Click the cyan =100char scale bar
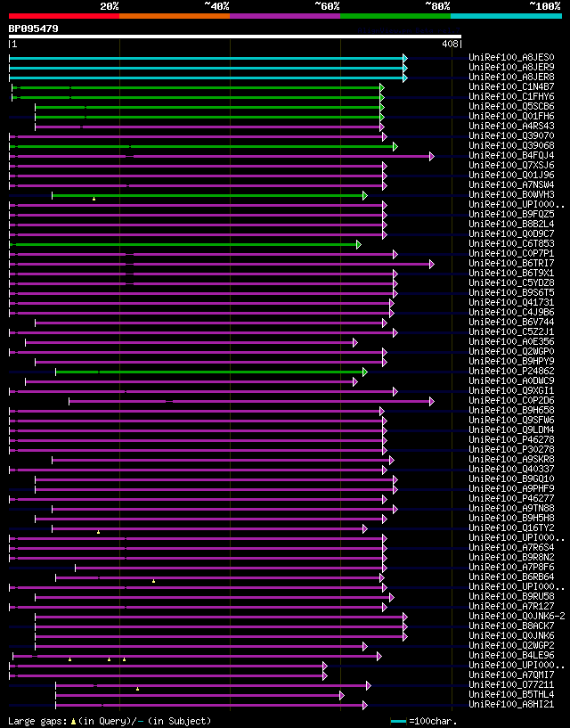570x728 pixels. point(399,722)
